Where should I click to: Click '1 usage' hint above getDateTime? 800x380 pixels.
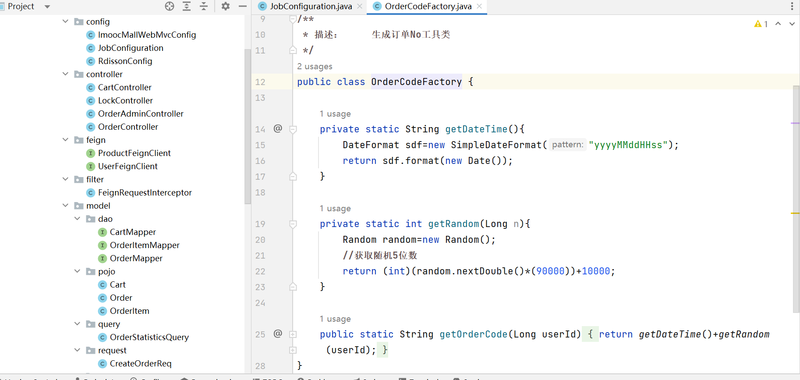[335, 114]
